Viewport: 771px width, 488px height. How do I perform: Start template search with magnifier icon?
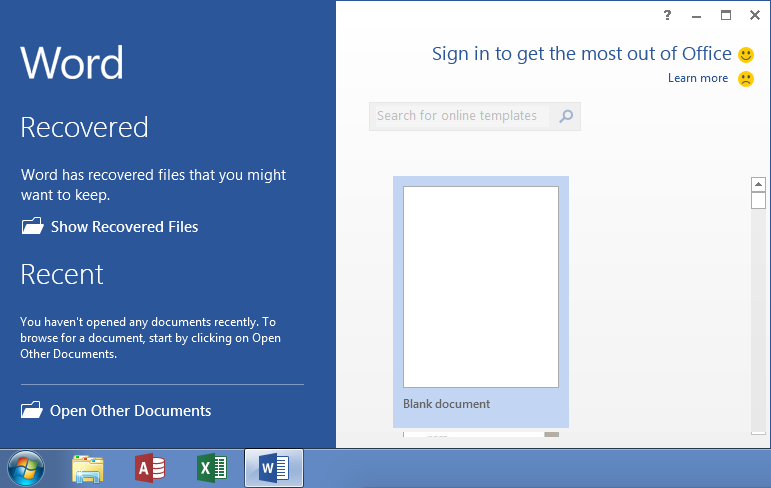pos(566,116)
